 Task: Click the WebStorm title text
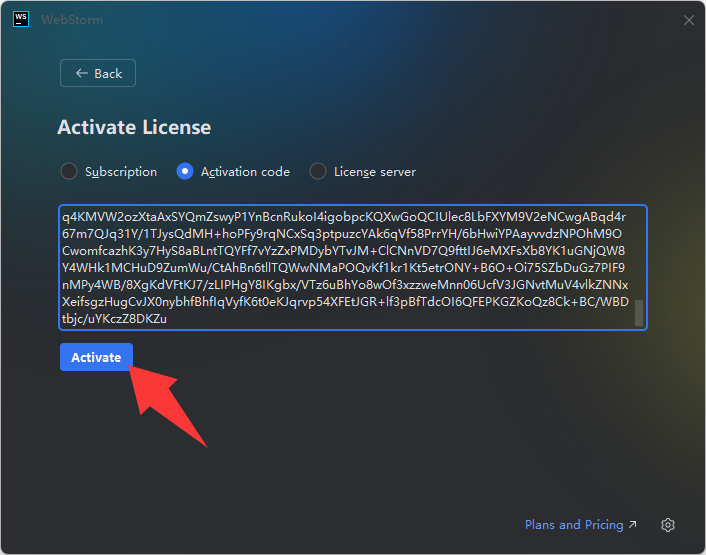[72, 20]
